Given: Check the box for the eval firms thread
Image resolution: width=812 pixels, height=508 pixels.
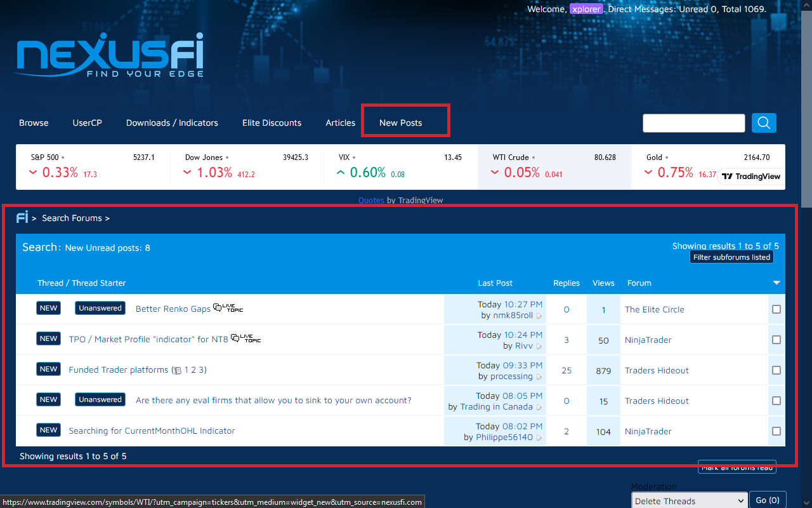Looking at the screenshot, I should [776, 401].
